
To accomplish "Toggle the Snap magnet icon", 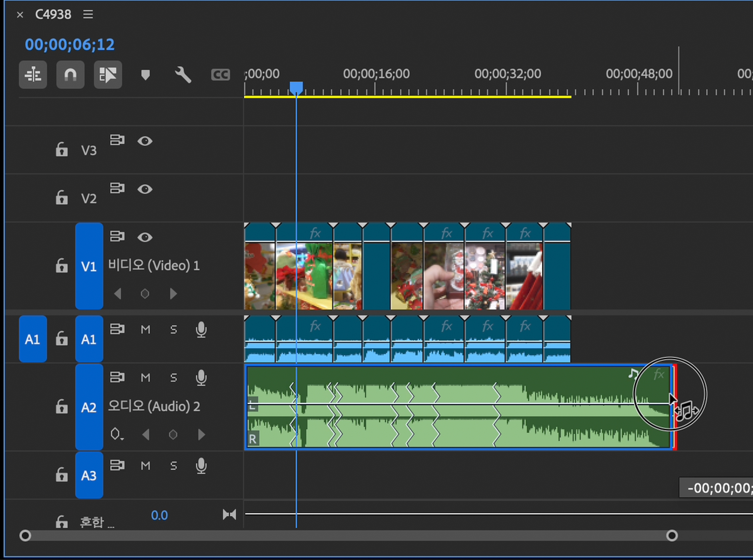I will click(70, 75).
